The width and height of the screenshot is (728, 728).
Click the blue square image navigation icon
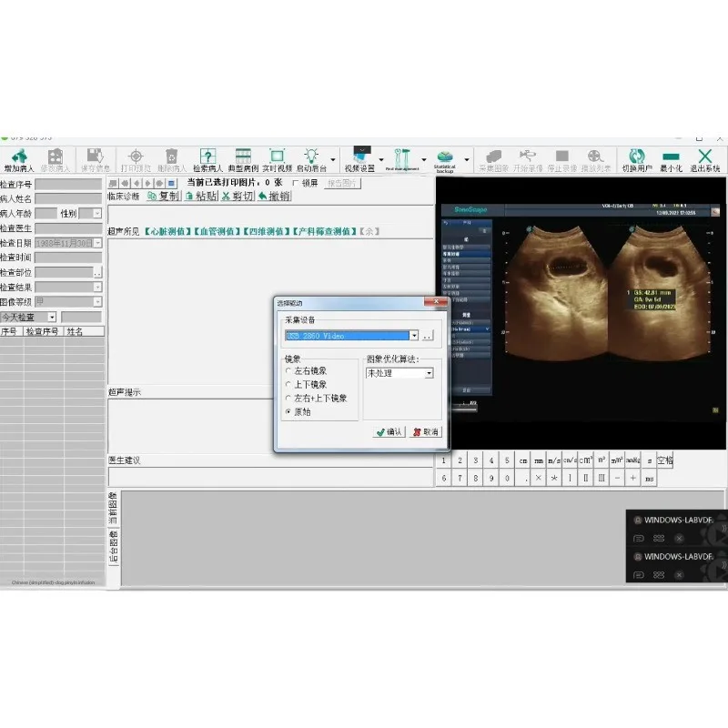point(171,184)
